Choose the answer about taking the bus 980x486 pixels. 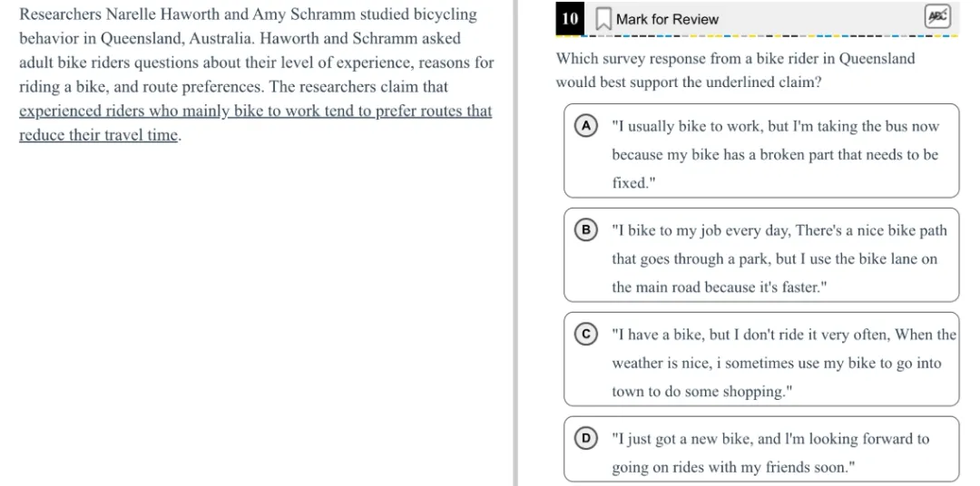pos(775,155)
